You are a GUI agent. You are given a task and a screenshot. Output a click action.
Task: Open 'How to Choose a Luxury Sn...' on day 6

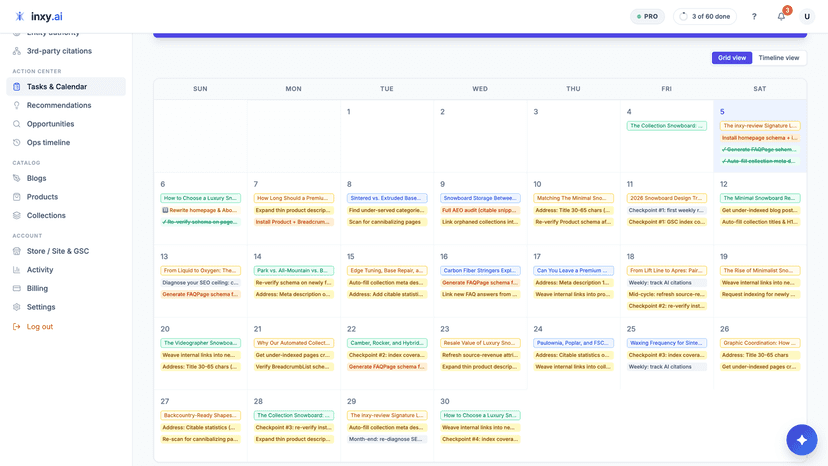pyautogui.click(x=200, y=198)
